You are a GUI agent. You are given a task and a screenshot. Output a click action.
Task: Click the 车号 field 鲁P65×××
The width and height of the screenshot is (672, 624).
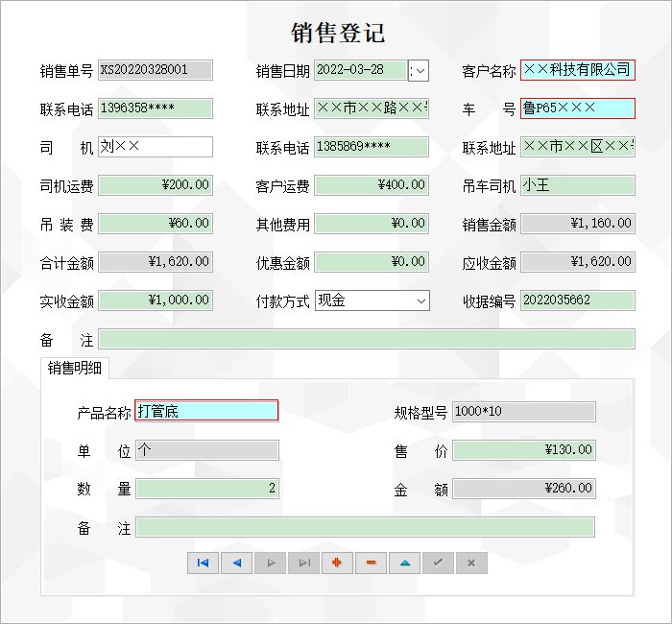(578, 108)
